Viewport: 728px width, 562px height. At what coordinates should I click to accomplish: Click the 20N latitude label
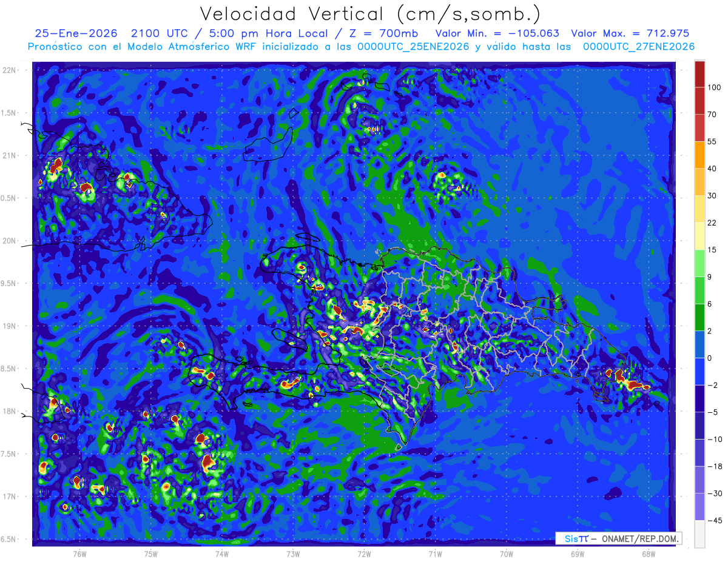tap(10, 241)
